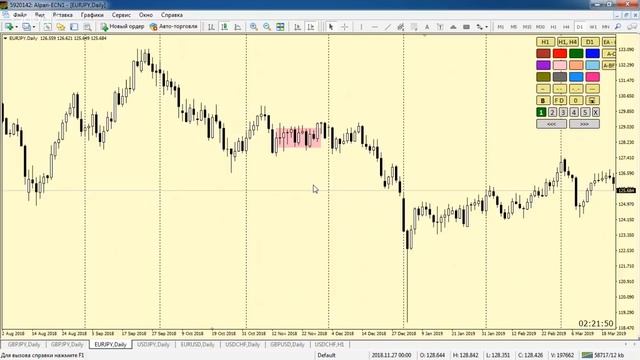
Task: Click the panel 'H1, H4' button
Action: point(567,42)
